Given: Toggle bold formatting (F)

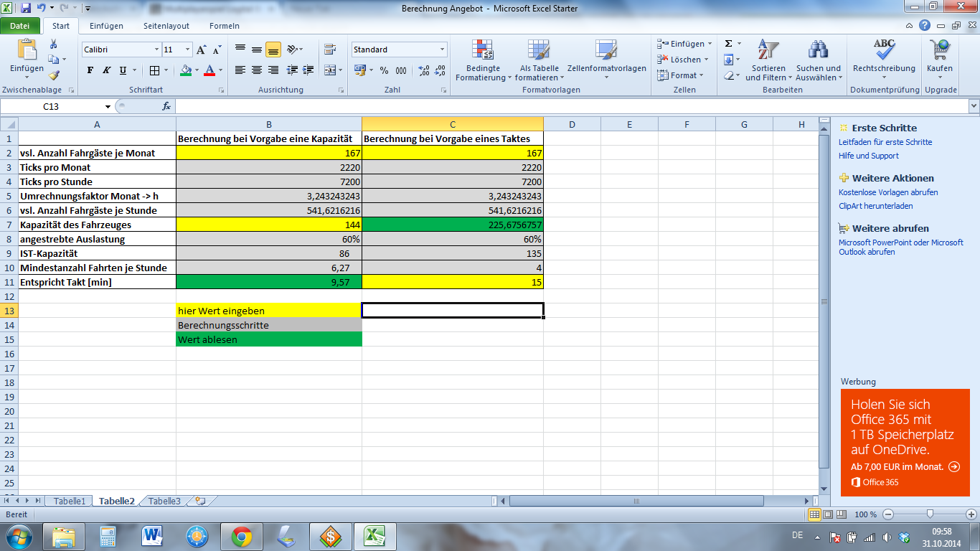Looking at the screenshot, I should click(90, 70).
